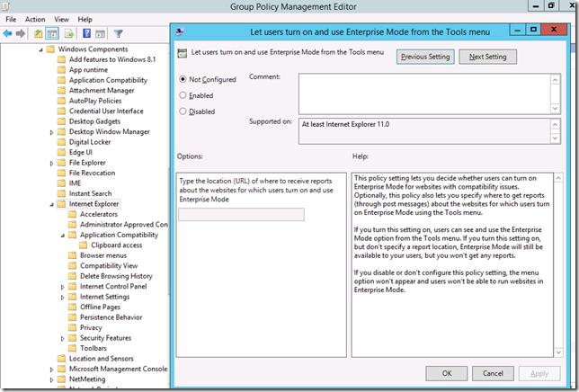Open Help via blue question-mark icon
Screen dimensions: 579x392
[86, 34]
